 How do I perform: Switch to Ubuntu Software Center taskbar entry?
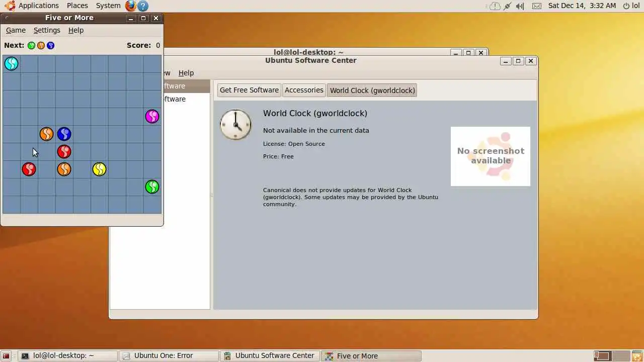[x=270, y=356]
